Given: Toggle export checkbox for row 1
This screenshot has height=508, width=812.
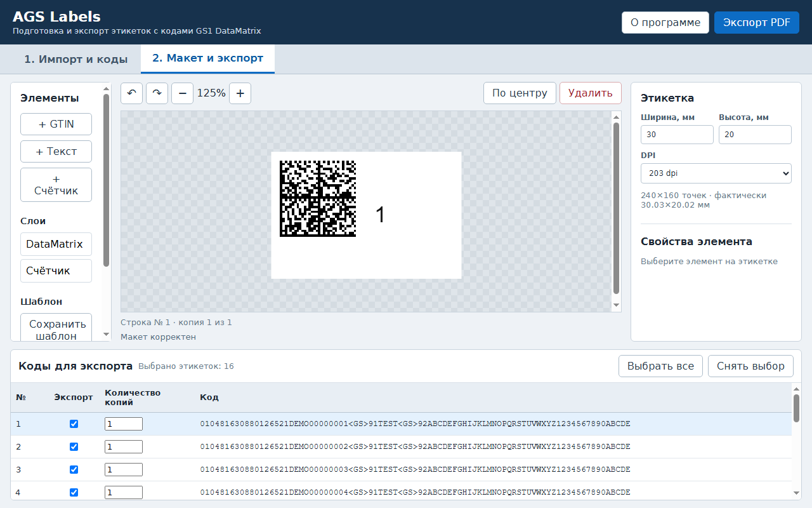Looking at the screenshot, I should pyautogui.click(x=74, y=424).
